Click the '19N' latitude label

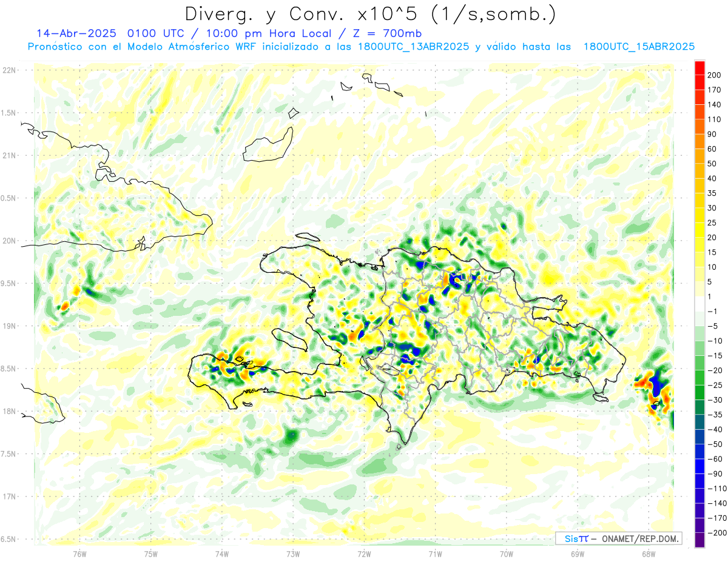click(9, 326)
